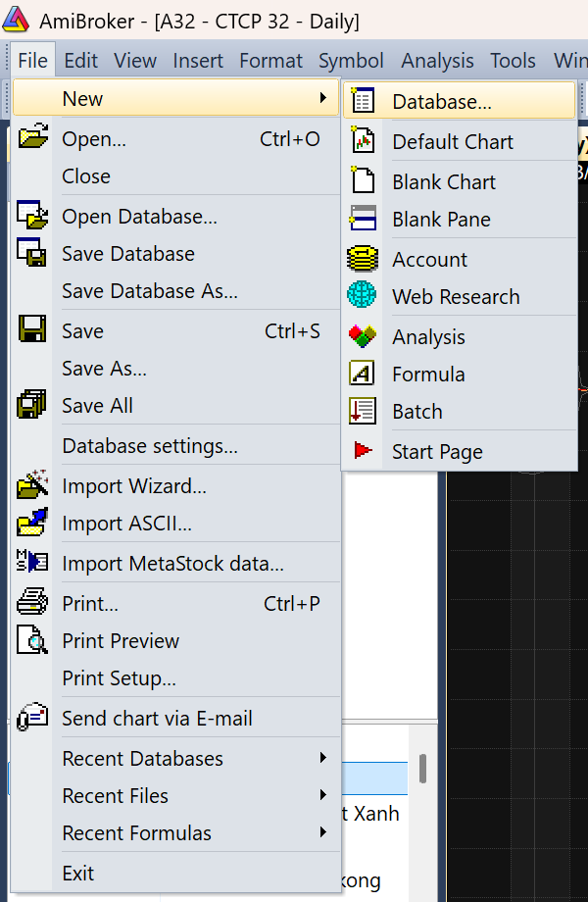Open the File menu

(x=32, y=61)
